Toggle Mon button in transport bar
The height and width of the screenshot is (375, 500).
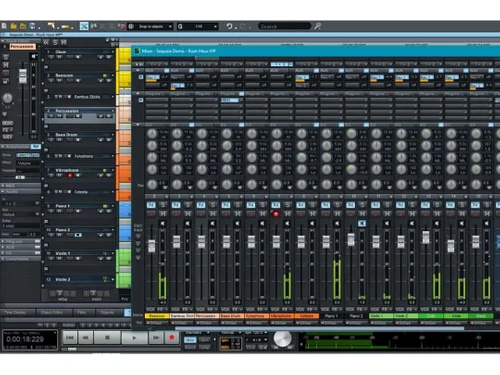click(190, 340)
